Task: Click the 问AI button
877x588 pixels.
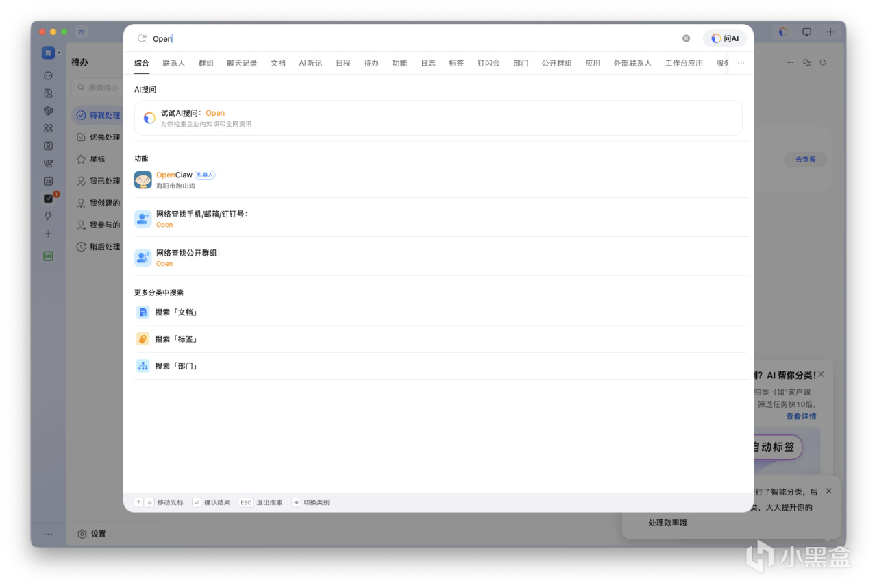Action: point(725,38)
